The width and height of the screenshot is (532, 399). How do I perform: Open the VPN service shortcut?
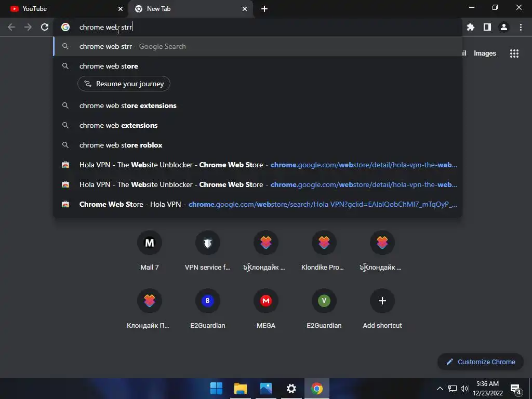point(208,251)
